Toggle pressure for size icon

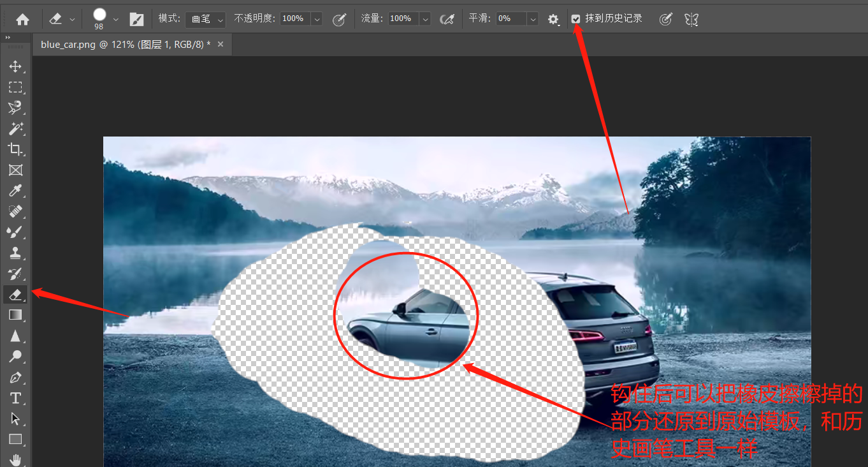(x=665, y=19)
